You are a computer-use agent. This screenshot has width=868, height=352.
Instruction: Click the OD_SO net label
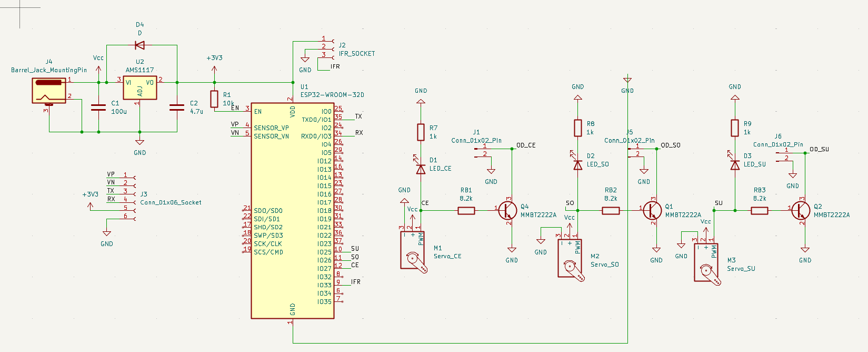pyautogui.click(x=671, y=145)
